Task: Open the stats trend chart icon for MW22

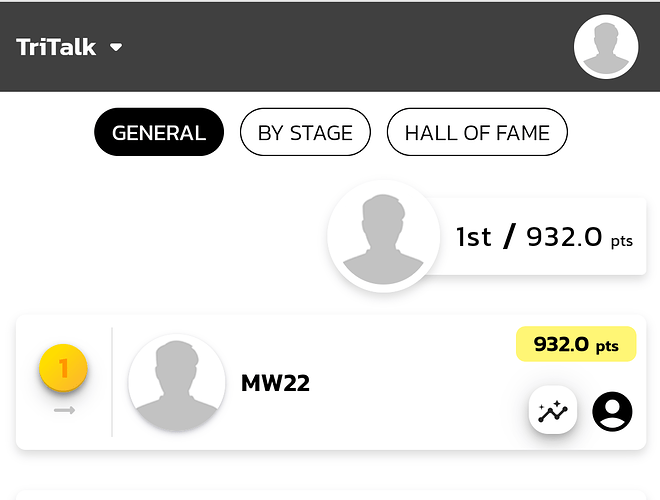Action: [553, 410]
